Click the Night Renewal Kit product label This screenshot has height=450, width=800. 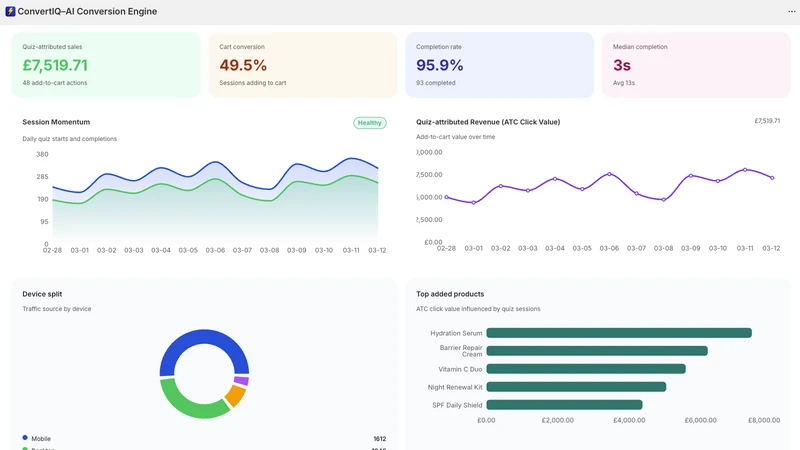(x=455, y=387)
